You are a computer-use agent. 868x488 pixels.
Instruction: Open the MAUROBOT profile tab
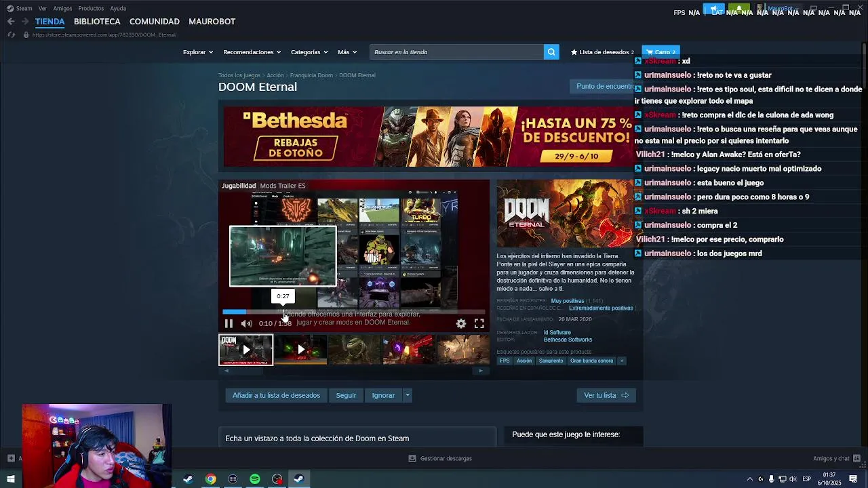click(x=212, y=22)
